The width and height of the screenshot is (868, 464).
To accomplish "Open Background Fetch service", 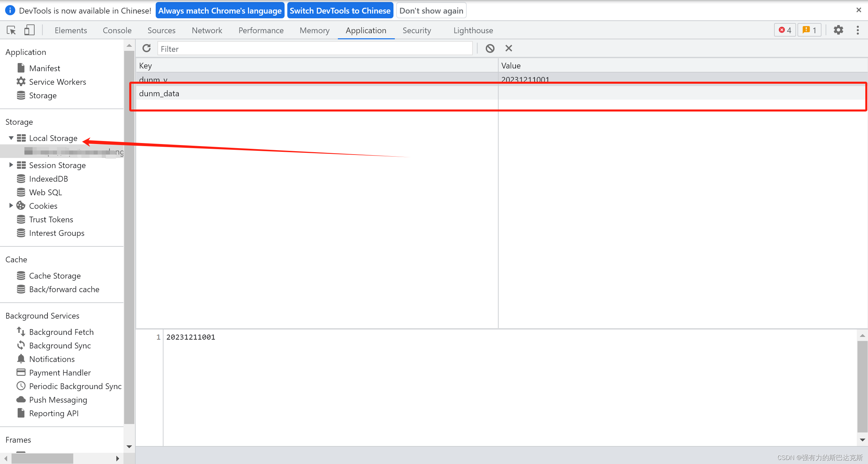I will 61,332.
